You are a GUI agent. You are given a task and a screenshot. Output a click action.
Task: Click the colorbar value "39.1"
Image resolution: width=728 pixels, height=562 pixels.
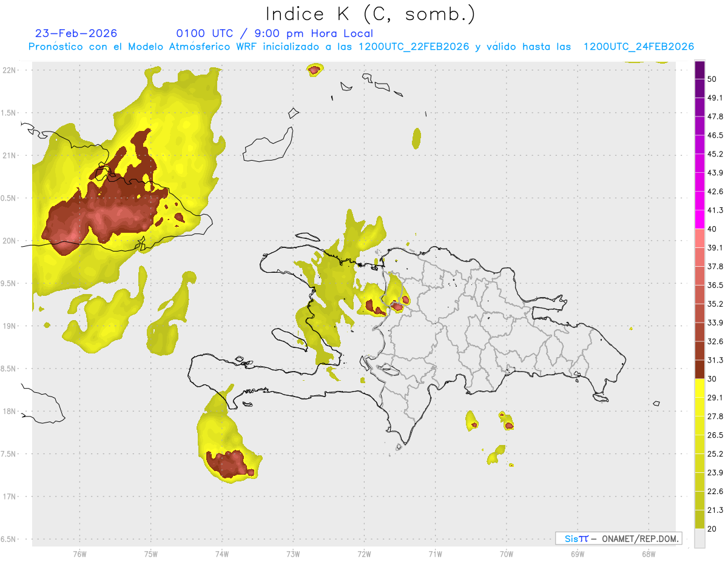point(715,247)
